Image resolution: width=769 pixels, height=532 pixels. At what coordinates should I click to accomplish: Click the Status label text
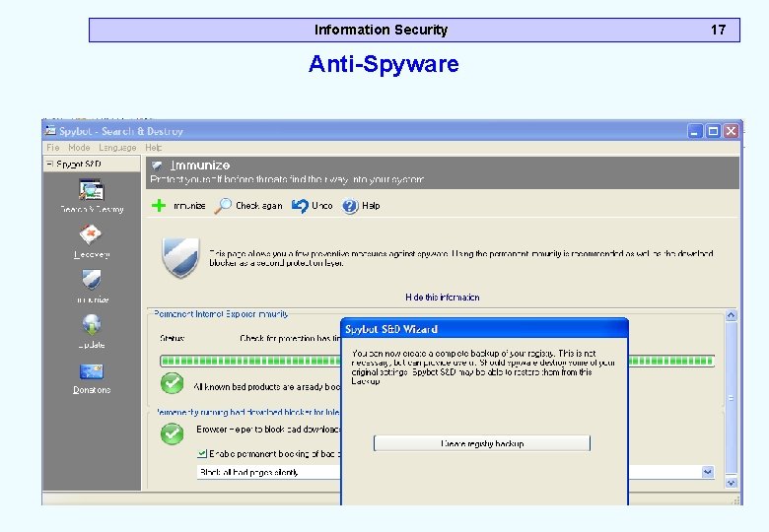pyautogui.click(x=172, y=339)
